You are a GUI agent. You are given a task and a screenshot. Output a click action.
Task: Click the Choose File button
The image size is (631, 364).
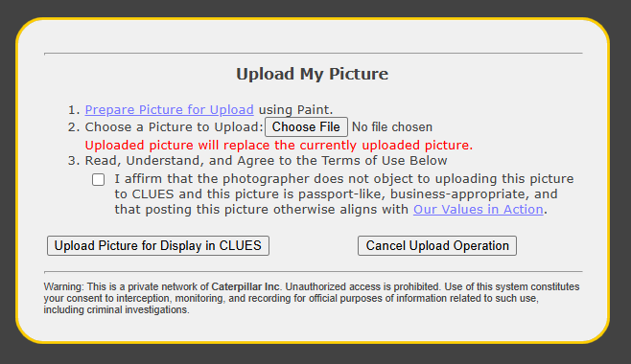point(306,127)
